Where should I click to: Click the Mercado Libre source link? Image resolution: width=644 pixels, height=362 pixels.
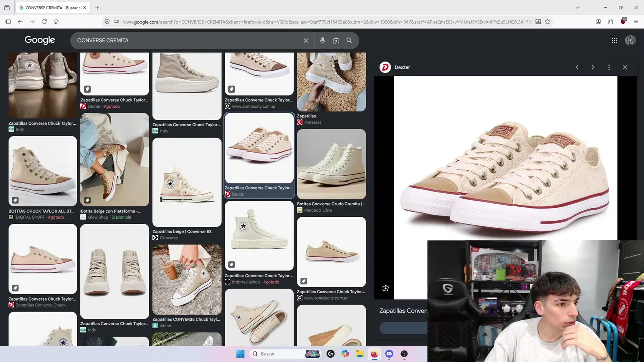314,210
